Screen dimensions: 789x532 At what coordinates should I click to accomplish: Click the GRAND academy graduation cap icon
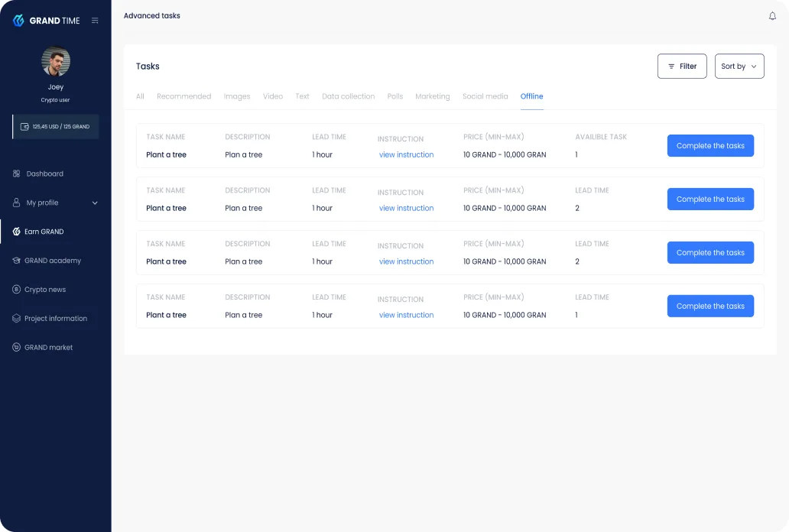click(16, 261)
